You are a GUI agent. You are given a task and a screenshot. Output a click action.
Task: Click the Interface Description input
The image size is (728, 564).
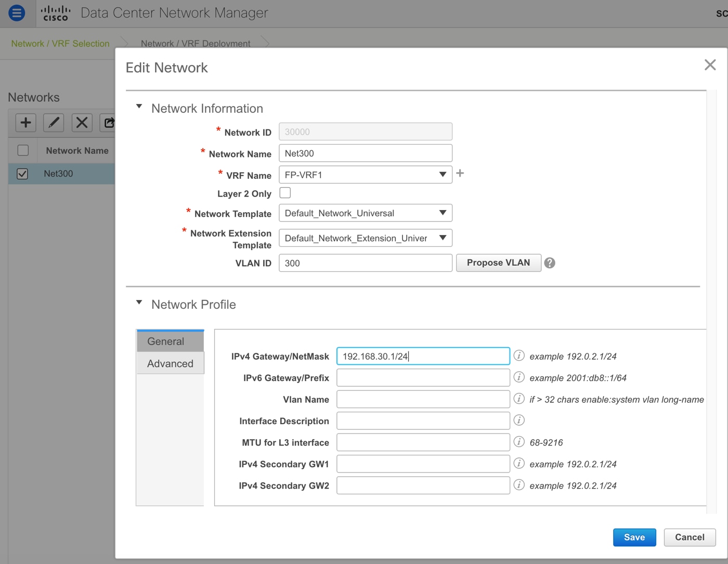click(423, 421)
